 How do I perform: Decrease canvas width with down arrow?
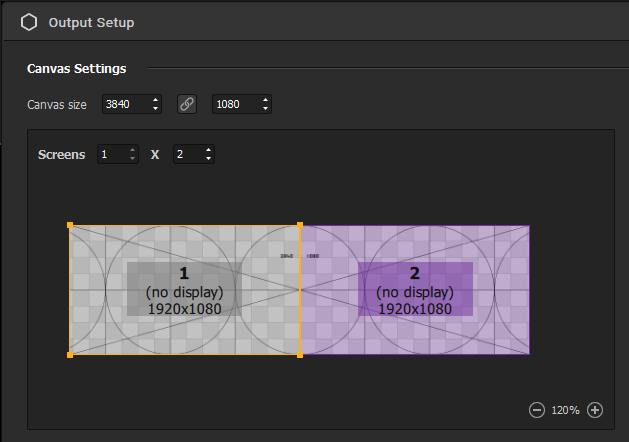156,109
